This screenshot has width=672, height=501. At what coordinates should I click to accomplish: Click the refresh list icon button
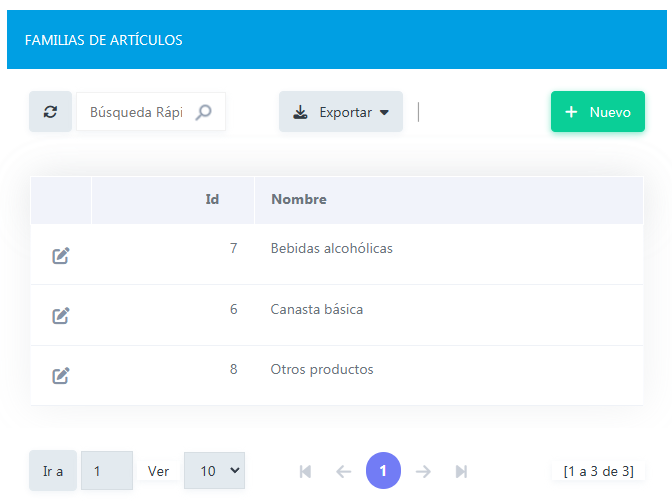pyautogui.click(x=50, y=112)
